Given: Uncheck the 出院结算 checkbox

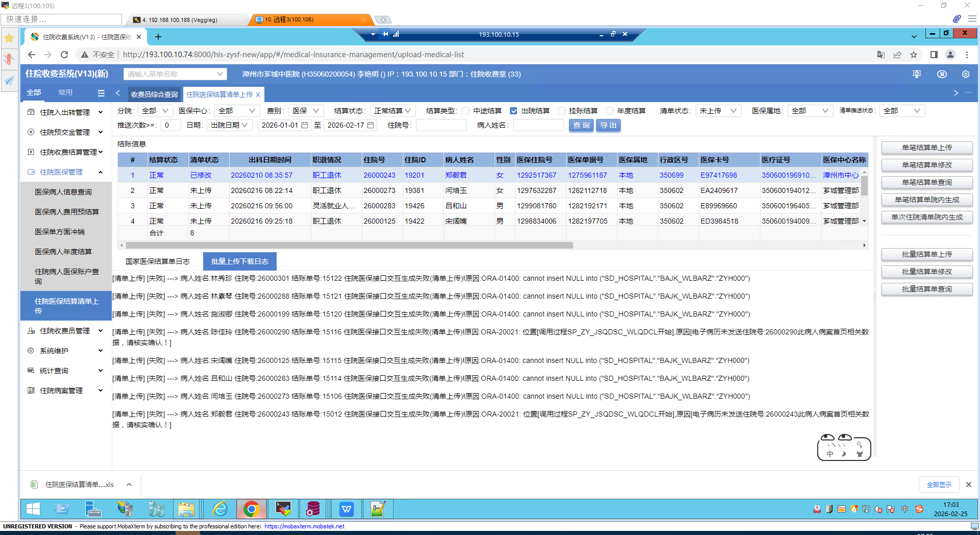Looking at the screenshot, I should [x=513, y=111].
